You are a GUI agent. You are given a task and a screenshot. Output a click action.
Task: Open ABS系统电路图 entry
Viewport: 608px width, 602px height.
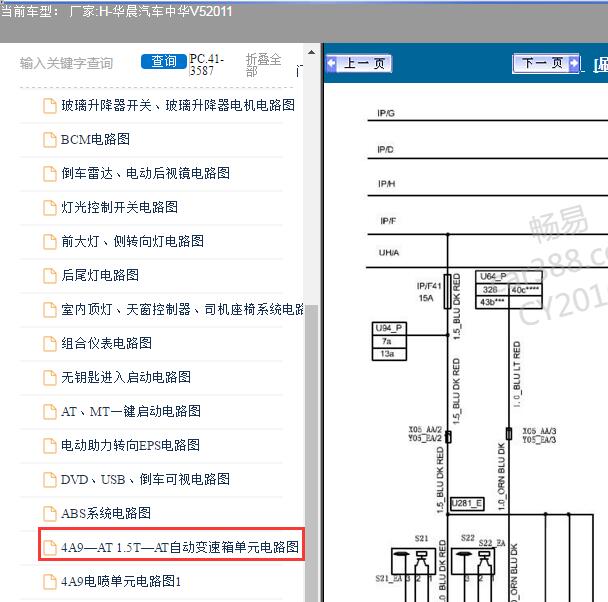[x=106, y=514]
